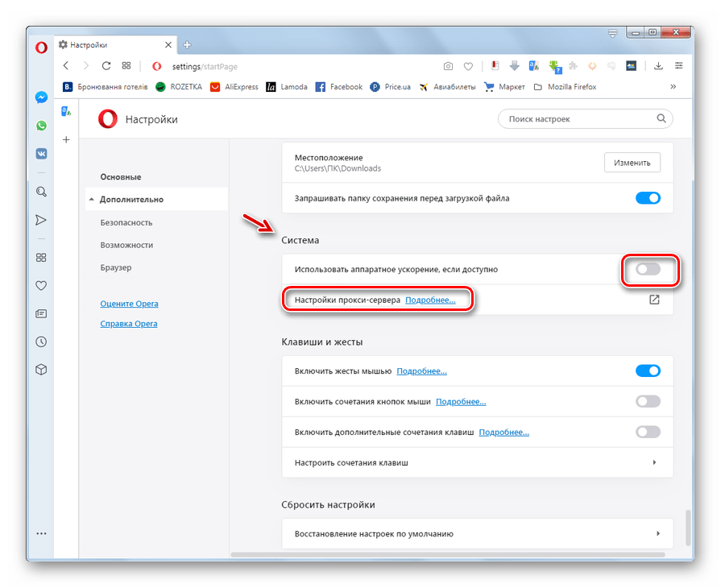Open Безопасность settings section
Image resolution: width=721 pixels, height=588 pixels.
click(126, 222)
